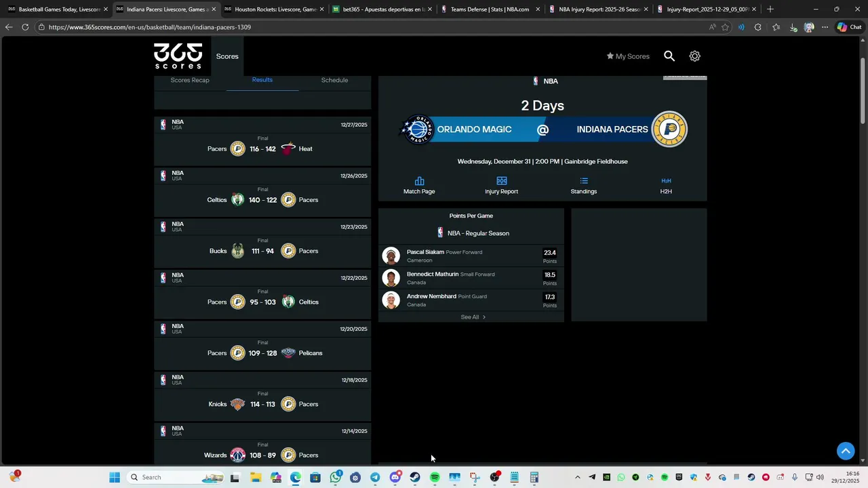Open a new browser tab
This screenshot has width=868, height=488.
tap(770, 9)
